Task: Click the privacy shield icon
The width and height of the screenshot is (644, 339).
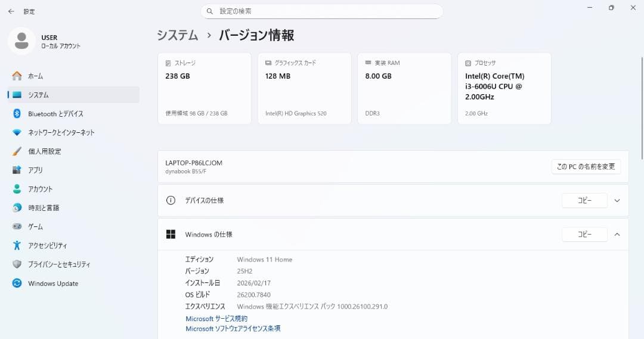Action: click(17, 265)
